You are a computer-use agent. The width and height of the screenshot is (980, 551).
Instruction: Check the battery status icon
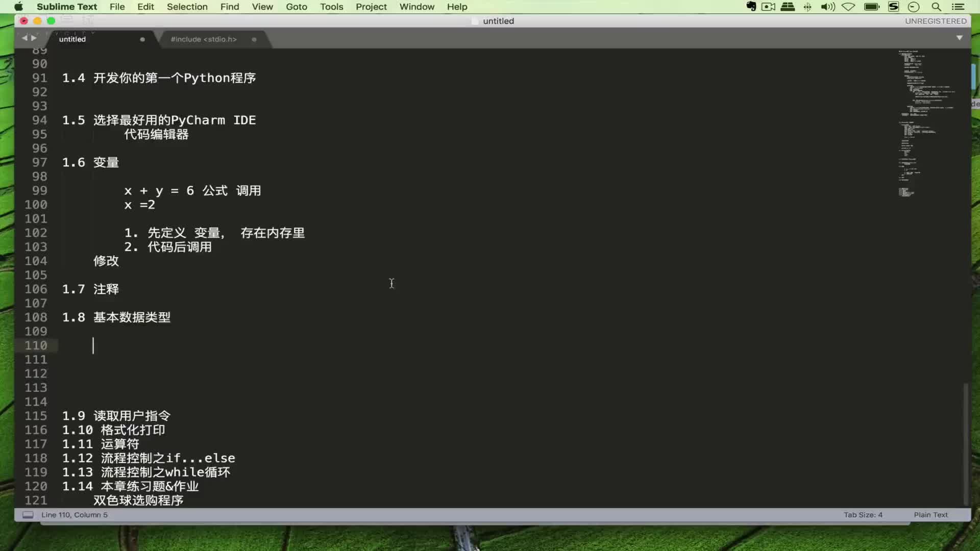[872, 7]
